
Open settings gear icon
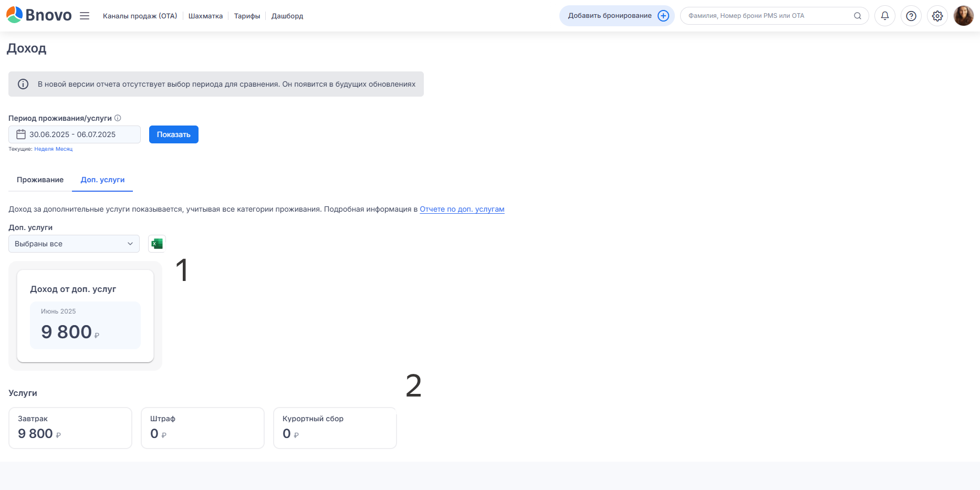pyautogui.click(x=937, y=16)
